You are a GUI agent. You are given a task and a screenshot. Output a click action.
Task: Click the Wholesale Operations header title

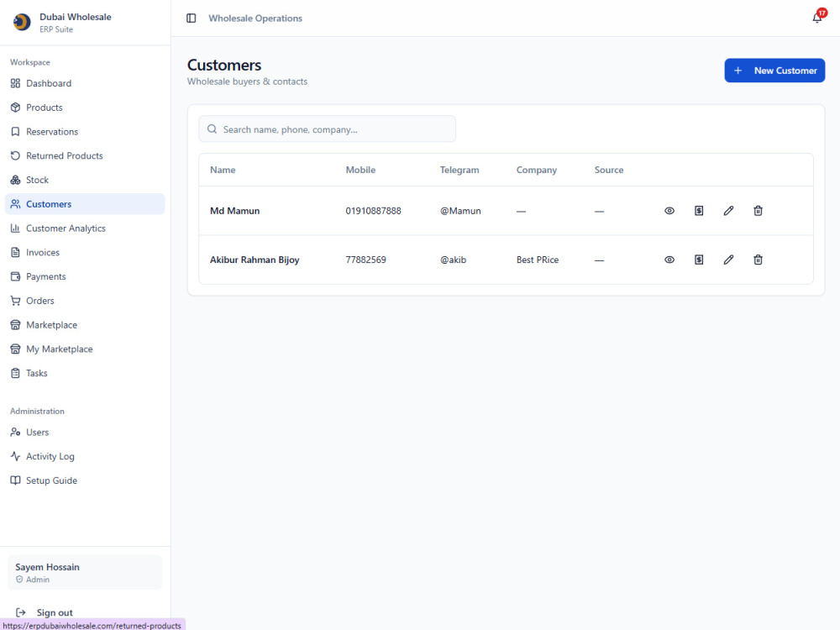click(255, 18)
